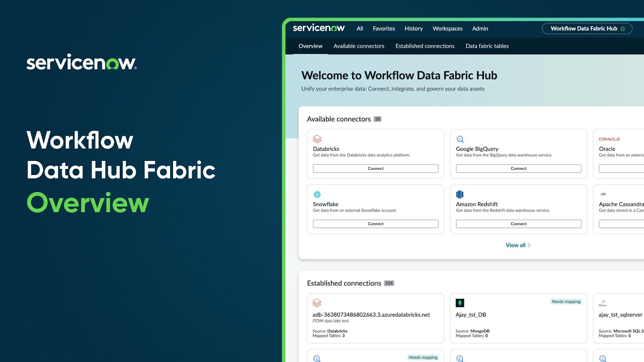Screen dimensions: 644x362
Task: Click the ServiceNow logo in the header
Action: tap(318, 28)
